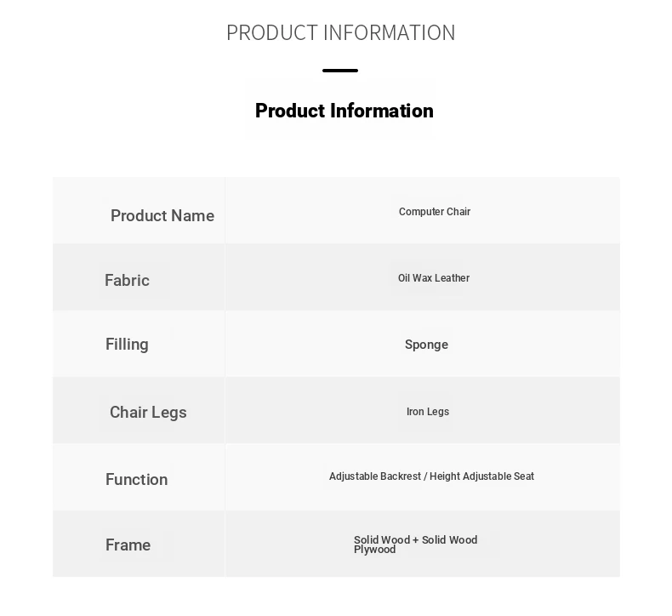Click the Computer Chair value

tap(435, 212)
